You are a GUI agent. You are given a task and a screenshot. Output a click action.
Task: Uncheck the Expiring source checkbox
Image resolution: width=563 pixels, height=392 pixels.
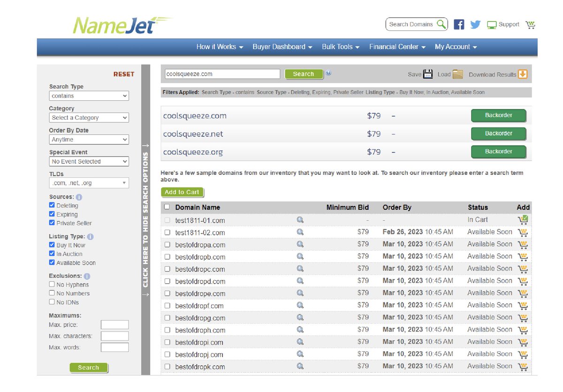coord(52,214)
